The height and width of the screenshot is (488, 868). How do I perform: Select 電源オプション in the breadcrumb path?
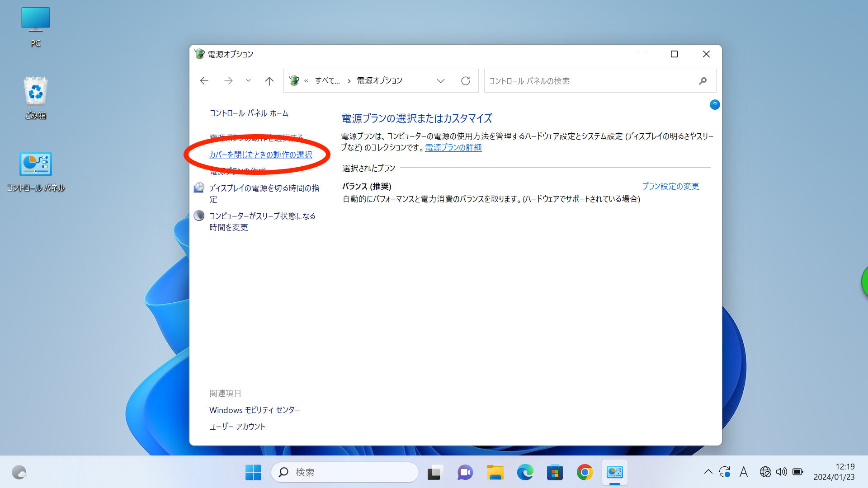pos(378,80)
